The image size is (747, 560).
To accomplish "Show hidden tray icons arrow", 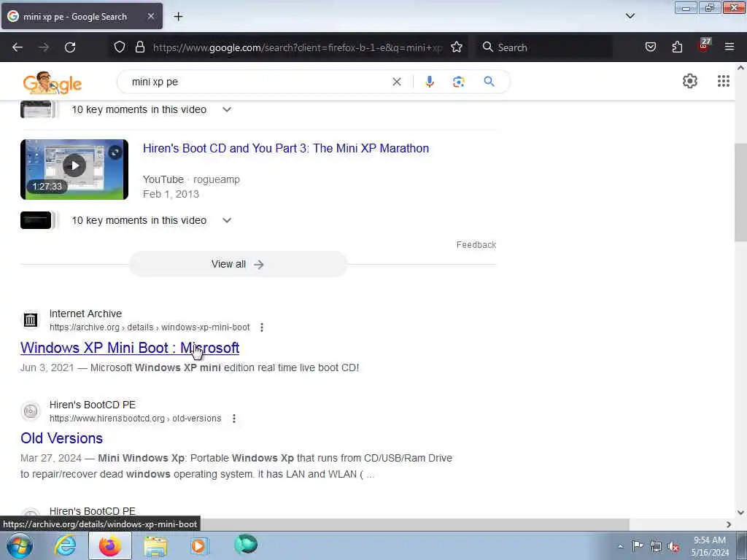I will click(620, 547).
